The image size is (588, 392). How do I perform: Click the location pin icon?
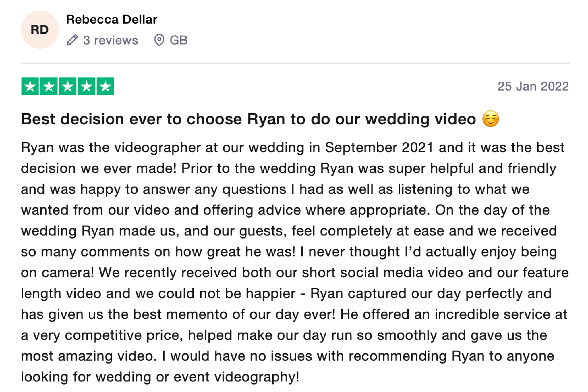159,40
